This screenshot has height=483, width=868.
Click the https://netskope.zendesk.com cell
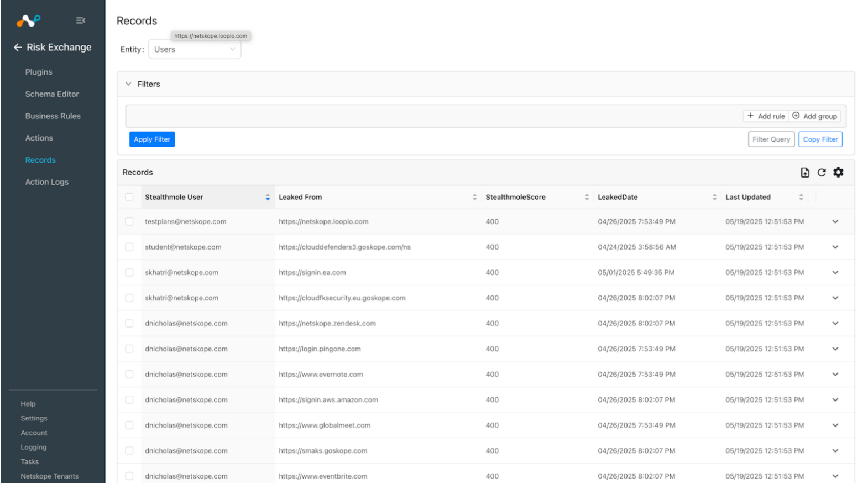[327, 323]
